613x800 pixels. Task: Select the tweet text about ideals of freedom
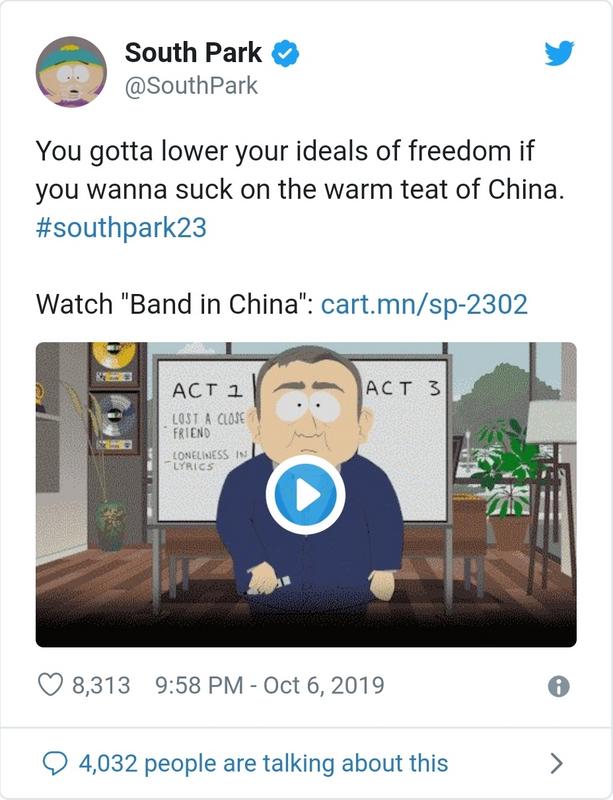pyautogui.click(x=300, y=170)
